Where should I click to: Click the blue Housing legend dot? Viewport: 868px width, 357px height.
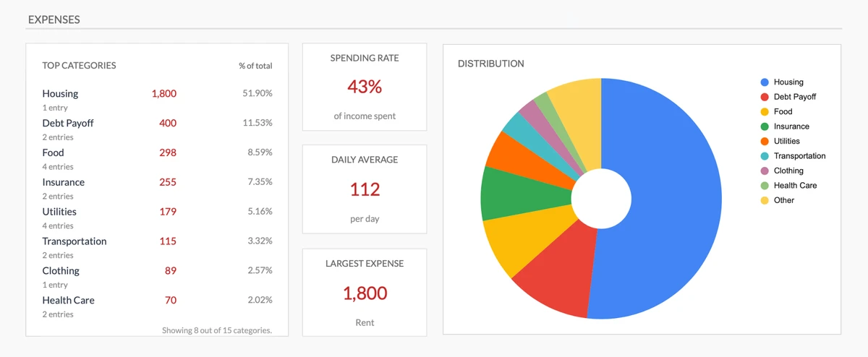click(x=765, y=82)
